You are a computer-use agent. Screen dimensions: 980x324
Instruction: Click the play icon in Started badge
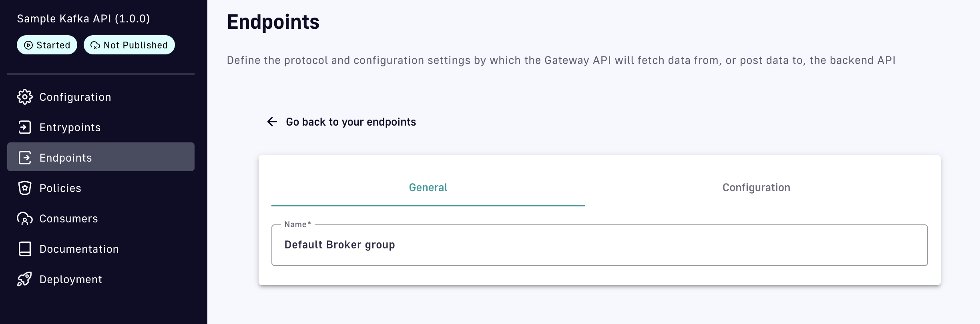(x=28, y=45)
